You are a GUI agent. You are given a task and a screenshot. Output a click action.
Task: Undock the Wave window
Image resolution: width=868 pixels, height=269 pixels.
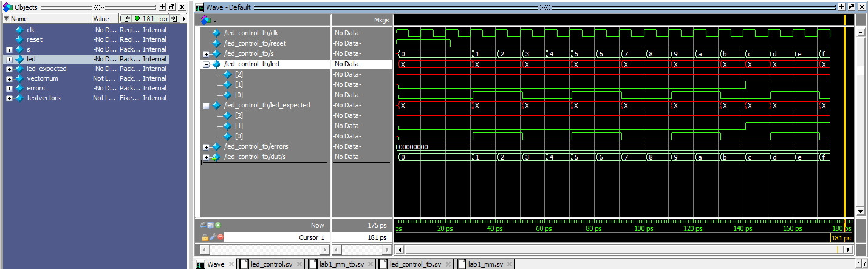851,7
